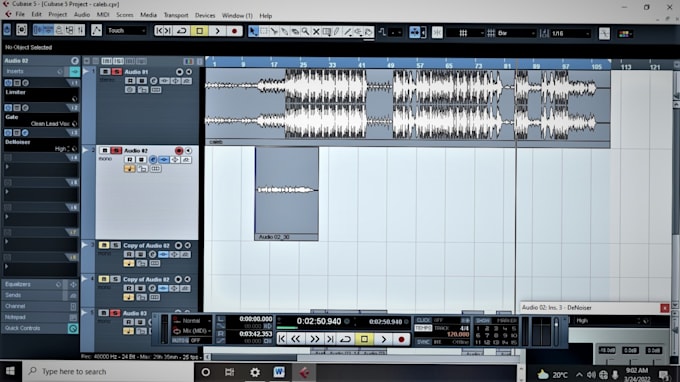Select the Audio 02_30 audio clip
This screenshot has height=382, width=680.
(x=286, y=193)
